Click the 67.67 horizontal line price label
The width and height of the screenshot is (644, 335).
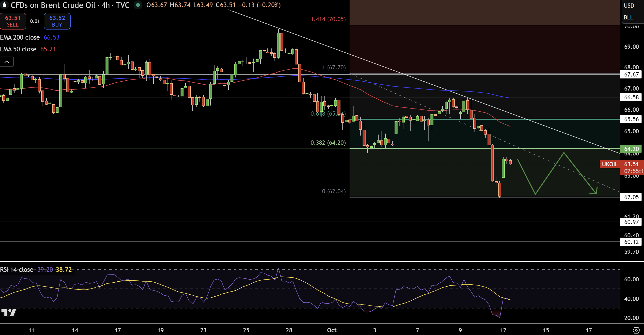pos(631,75)
